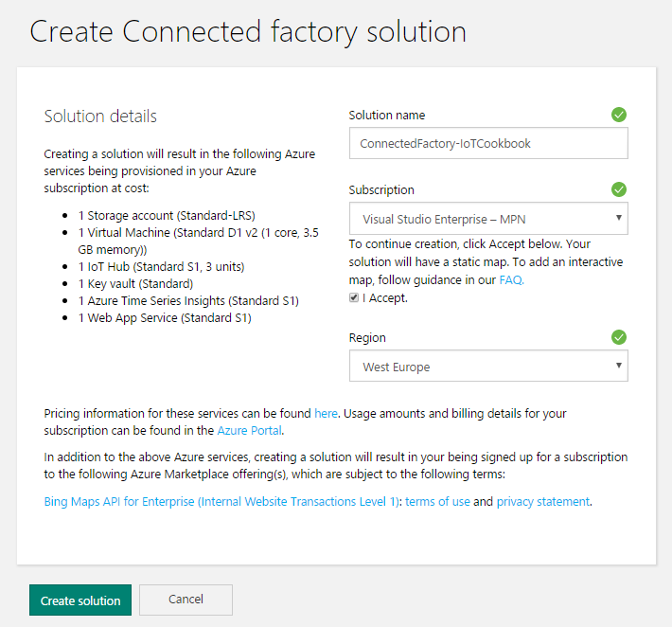Click the green checkmark beside Solution name
The width and height of the screenshot is (672, 627).
619,115
